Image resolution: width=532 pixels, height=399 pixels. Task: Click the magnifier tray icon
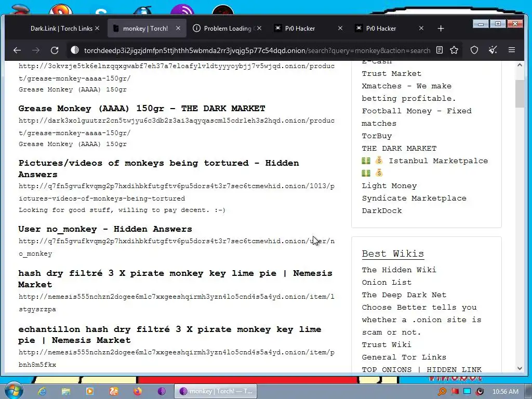click(443, 392)
